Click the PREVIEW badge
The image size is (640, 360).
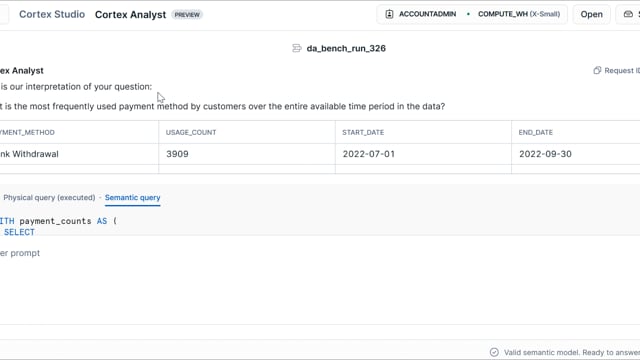[187, 15]
